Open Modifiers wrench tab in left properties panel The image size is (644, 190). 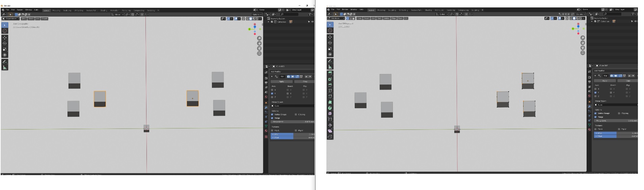(x=266, y=107)
